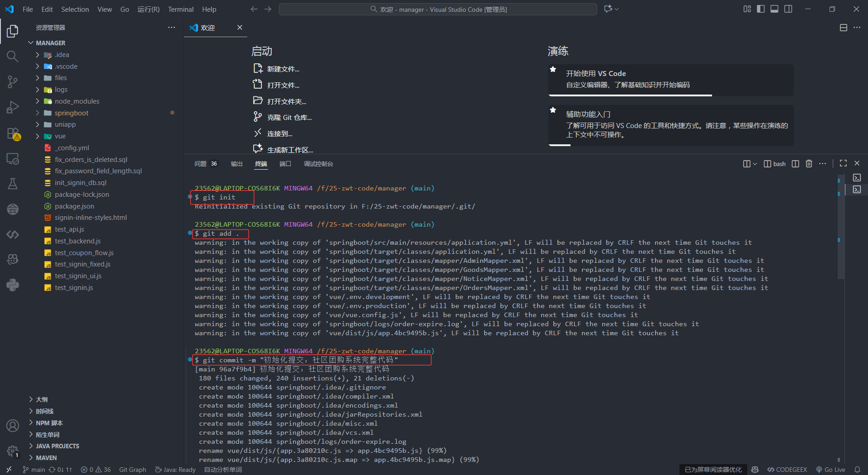The height and width of the screenshot is (475, 868).
Task: Toggle the secondary sidebar visibility
Action: 788,9
